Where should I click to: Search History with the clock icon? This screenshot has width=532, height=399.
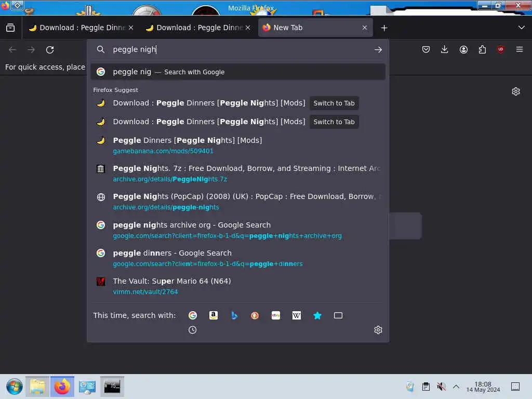coord(192,330)
